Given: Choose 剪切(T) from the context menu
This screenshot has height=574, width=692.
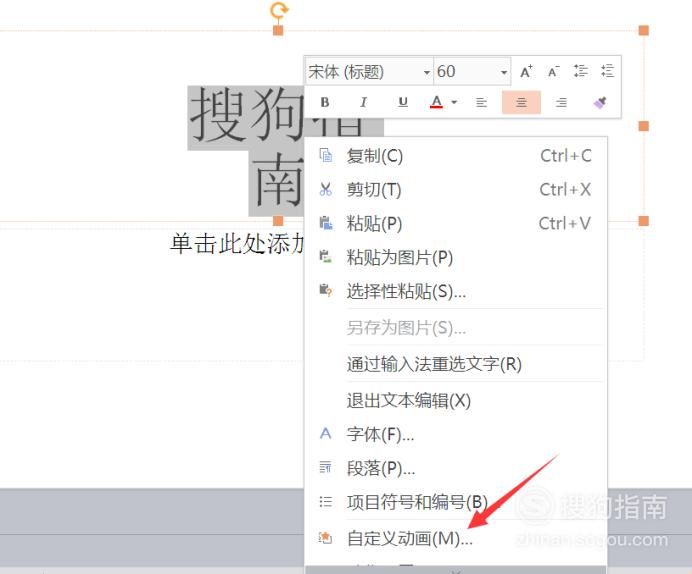Looking at the screenshot, I should pos(455,190).
